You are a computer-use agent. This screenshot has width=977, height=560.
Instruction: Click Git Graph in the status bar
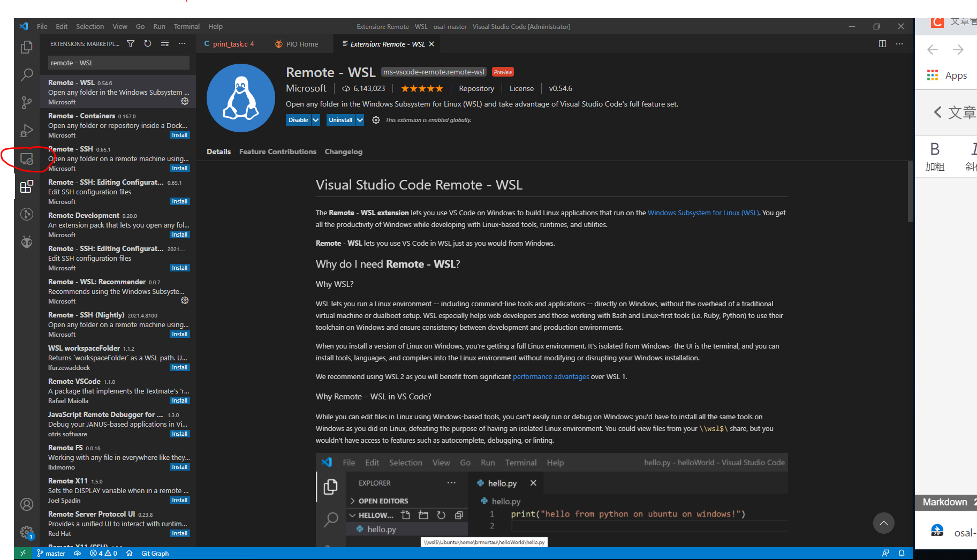coord(155,553)
